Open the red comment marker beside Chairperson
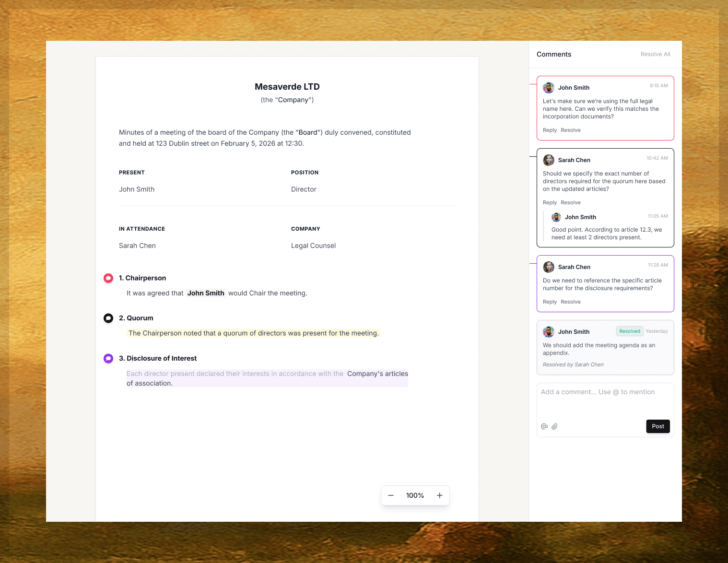Viewport: 728px width, 563px height. [x=108, y=278]
